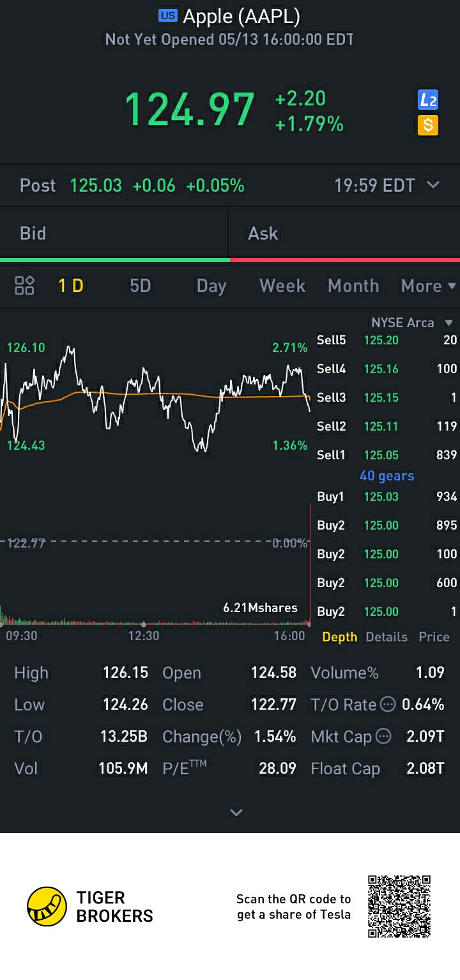Expand post-market time dropdown at 19:59 EDT
The width and height of the screenshot is (460, 980).
click(x=433, y=185)
